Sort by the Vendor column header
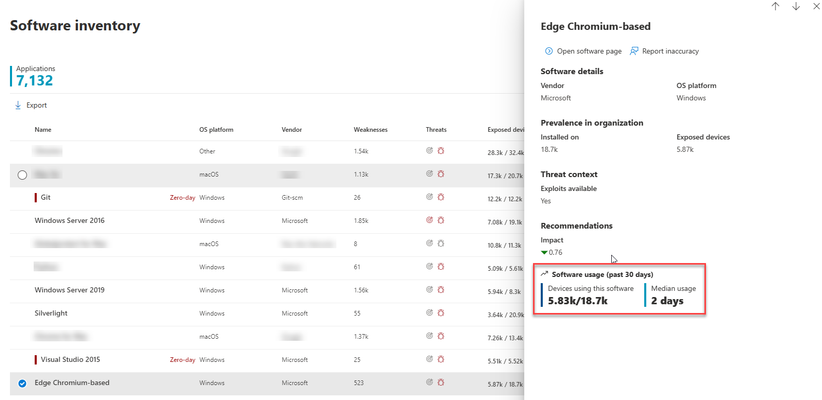Screen dimensions: 822x400 tap(291, 129)
